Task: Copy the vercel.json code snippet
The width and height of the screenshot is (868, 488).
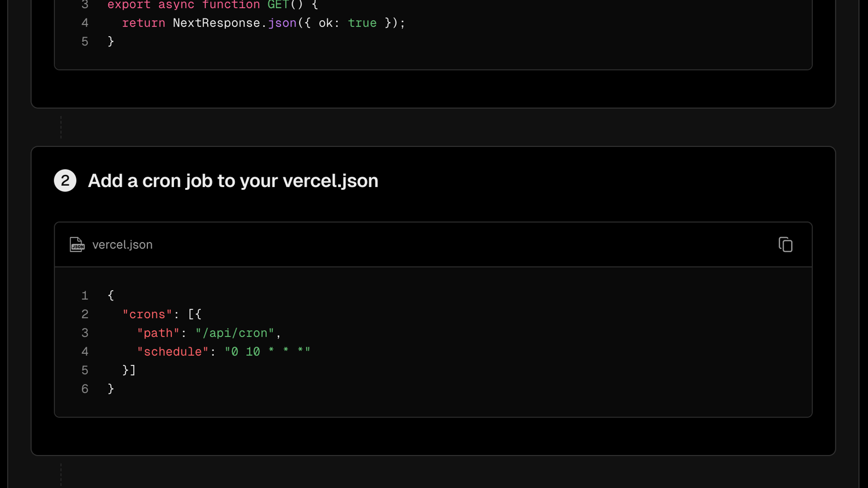Action: click(785, 244)
